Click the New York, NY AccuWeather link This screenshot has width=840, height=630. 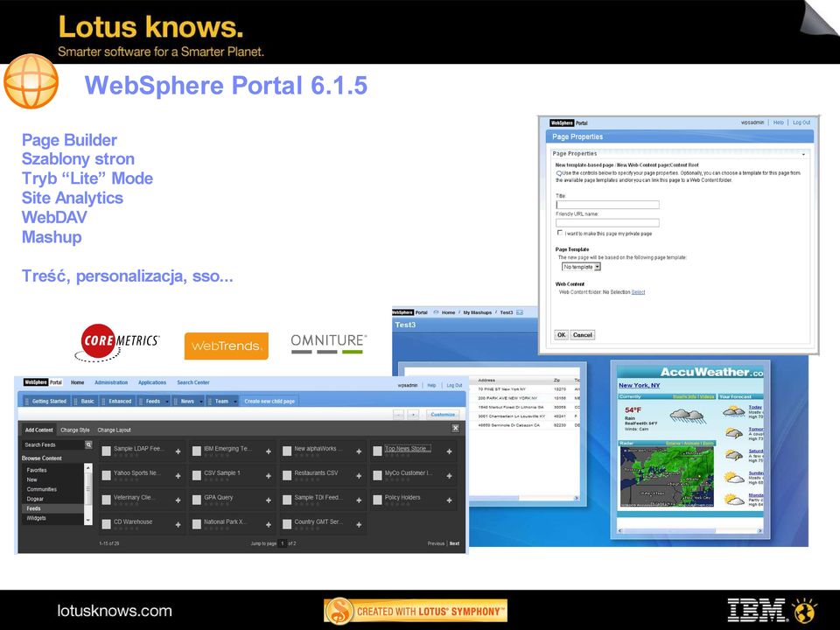pyautogui.click(x=639, y=385)
